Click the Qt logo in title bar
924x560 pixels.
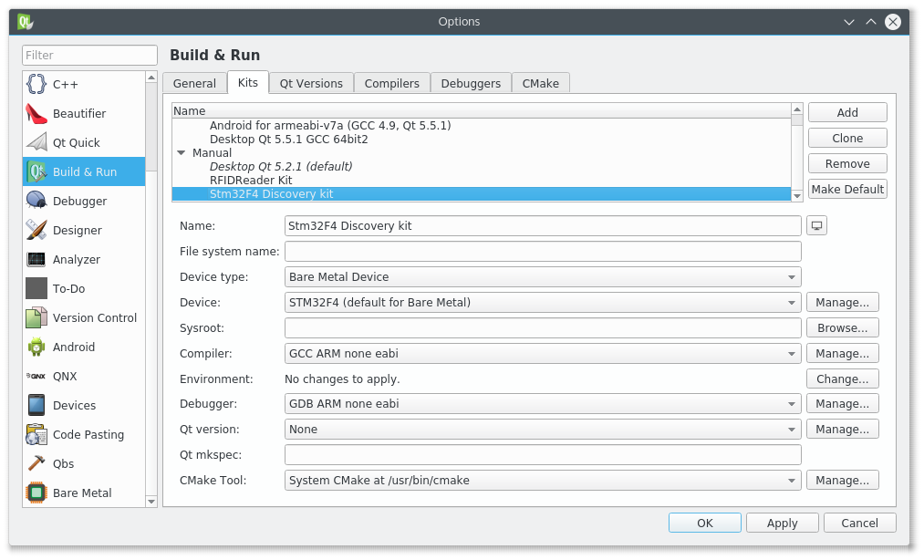click(x=25, y=22)
